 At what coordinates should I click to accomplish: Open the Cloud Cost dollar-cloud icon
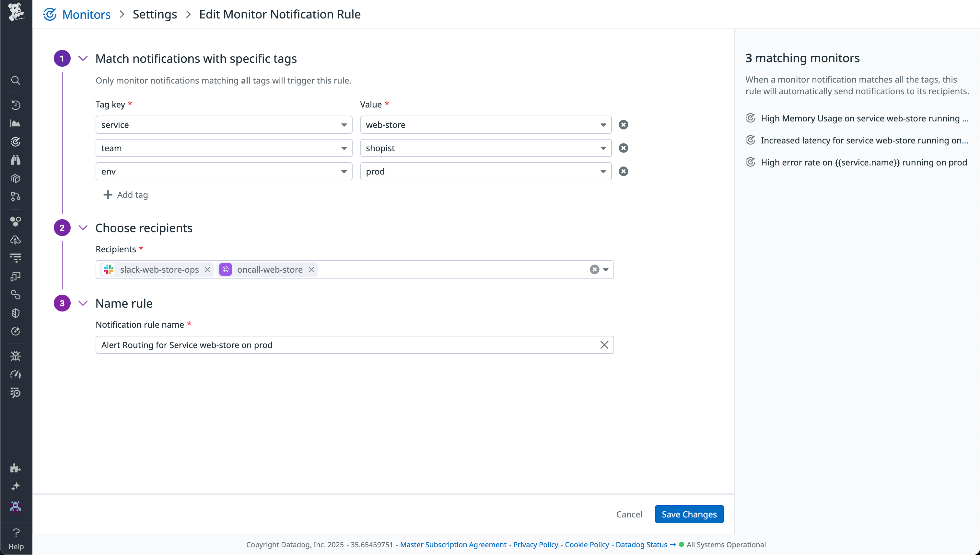16,240
